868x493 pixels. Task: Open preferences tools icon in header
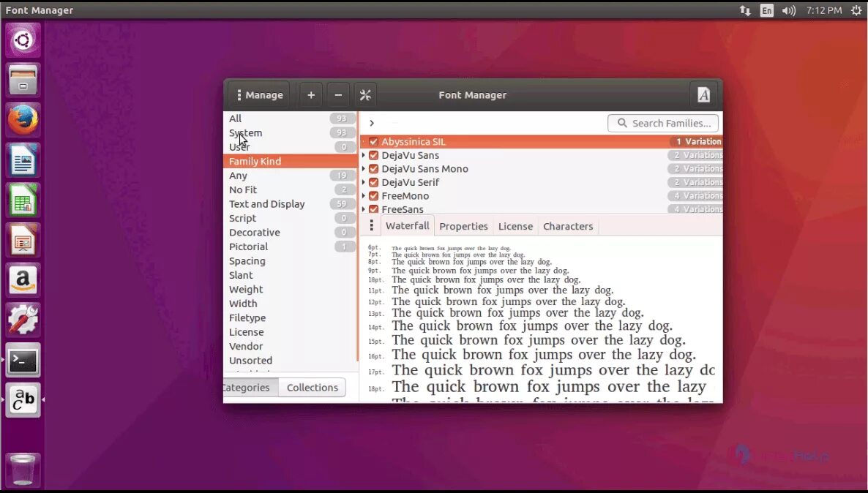point(365,95)
